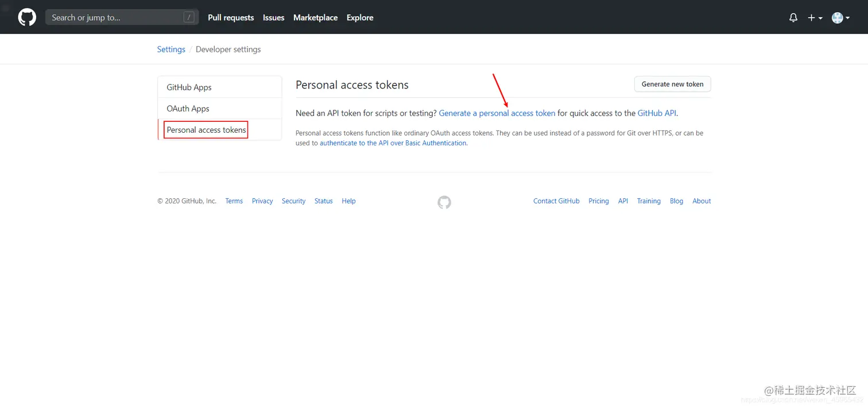Open the Pricing footer link
This screenshot has width=868, height=408.
coord(599,201)
